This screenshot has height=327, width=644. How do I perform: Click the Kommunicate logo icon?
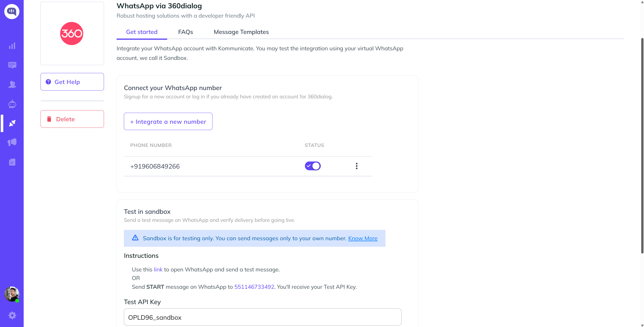(12, 11)
